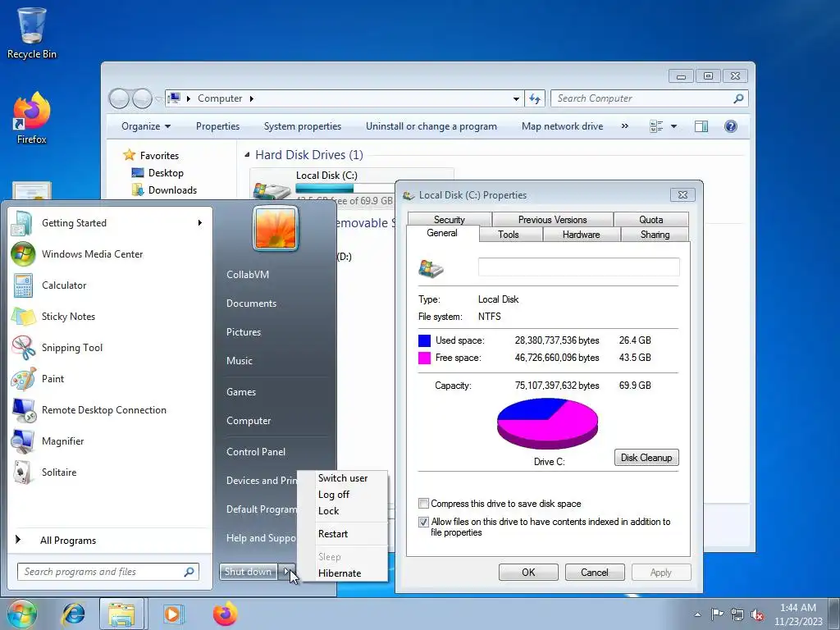Click System properties in Explorer toolbar
840x630 pixels.
(303, 126)
